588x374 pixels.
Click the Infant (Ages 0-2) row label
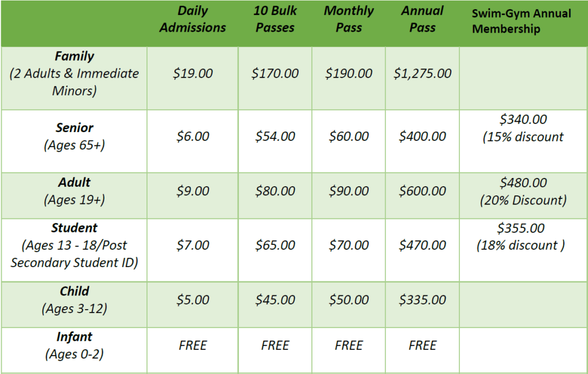click(74, 345)
